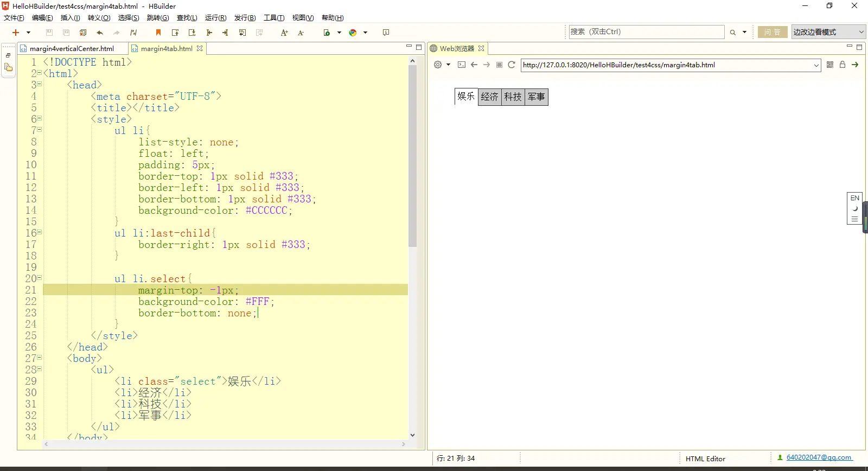Click the code format icon in toolbar
Screen dimensions: 868x471
coord(133,33)
